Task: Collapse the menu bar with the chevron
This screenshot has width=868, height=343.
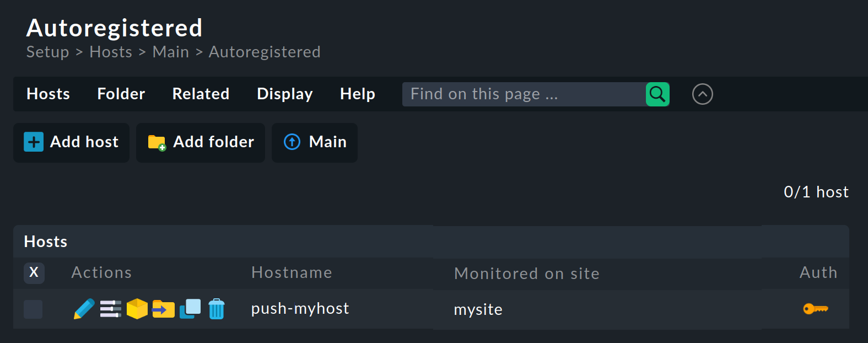Action: (702, 94)
